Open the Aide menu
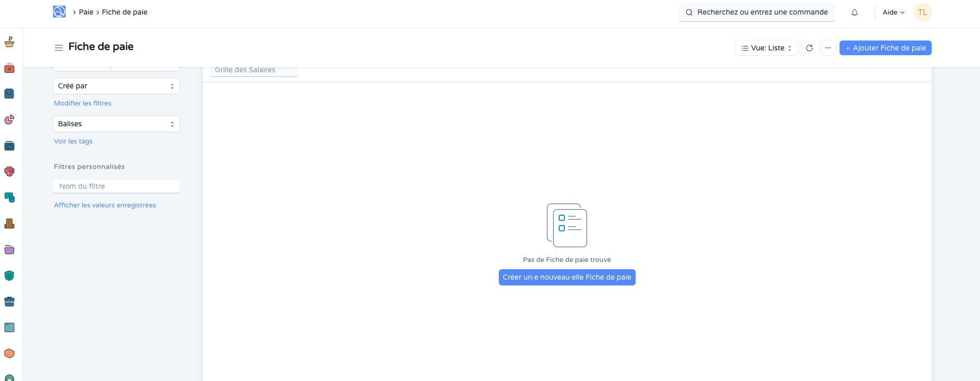The height and width of the screenshot is (381, 980). 893,12
